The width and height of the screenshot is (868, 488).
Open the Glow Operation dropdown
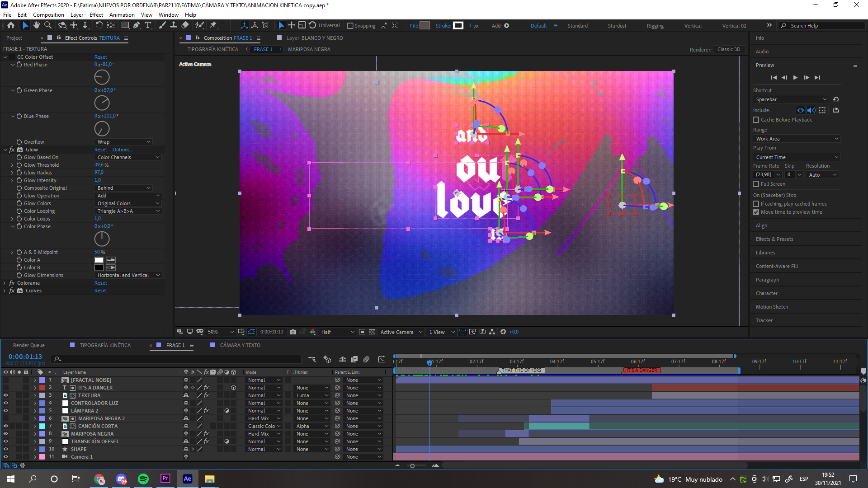coord(128,196)
